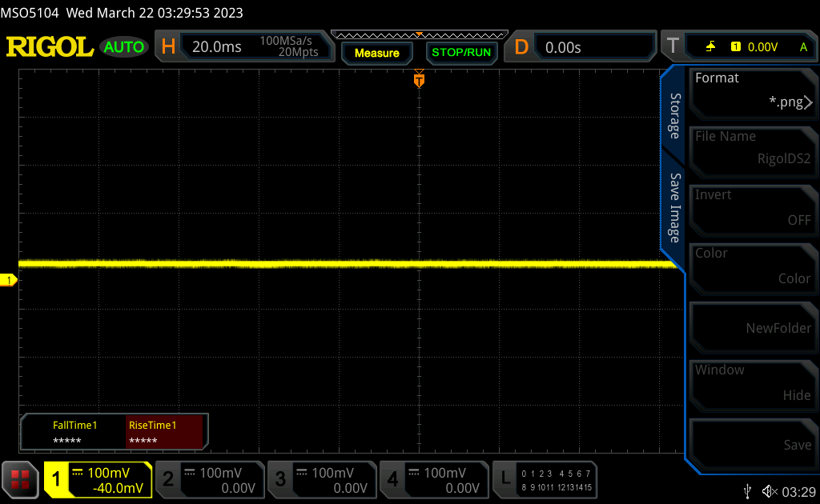820x504 pixels.
Task: Open the 20.0ms timebase setting
Action: pyautogui.click(x=216, y=47)
